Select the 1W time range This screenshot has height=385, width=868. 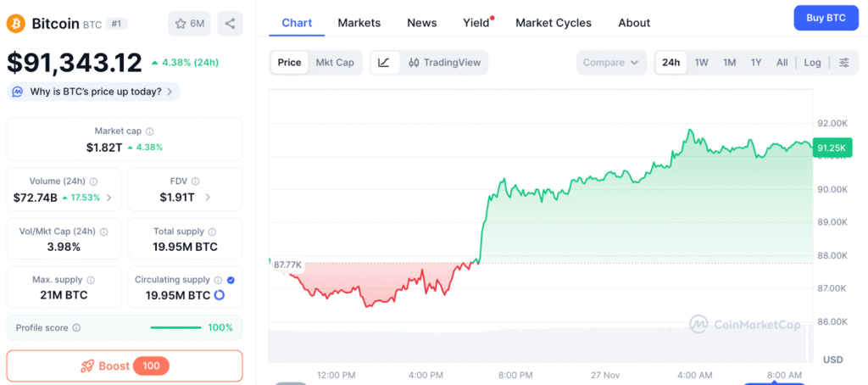pos(702,63)
